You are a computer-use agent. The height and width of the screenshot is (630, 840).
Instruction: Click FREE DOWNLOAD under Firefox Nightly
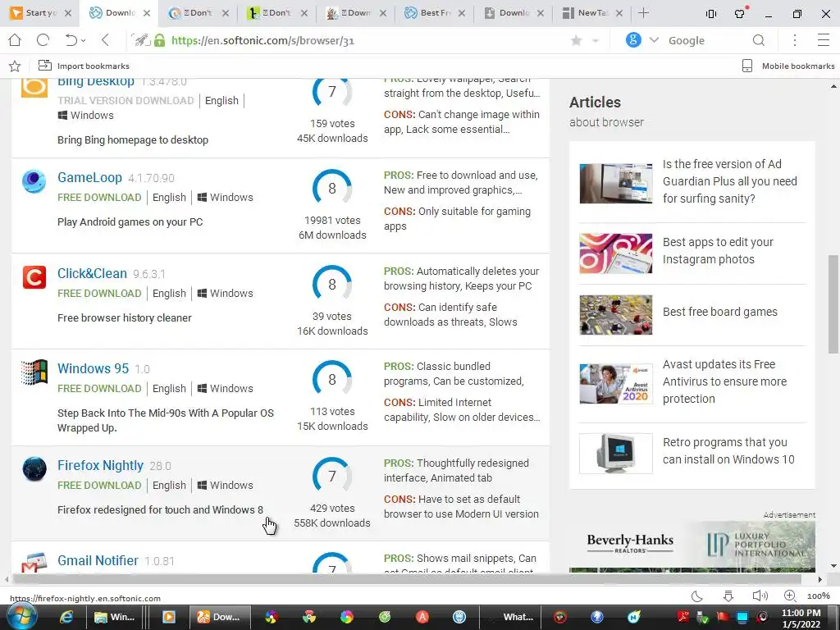99,485
